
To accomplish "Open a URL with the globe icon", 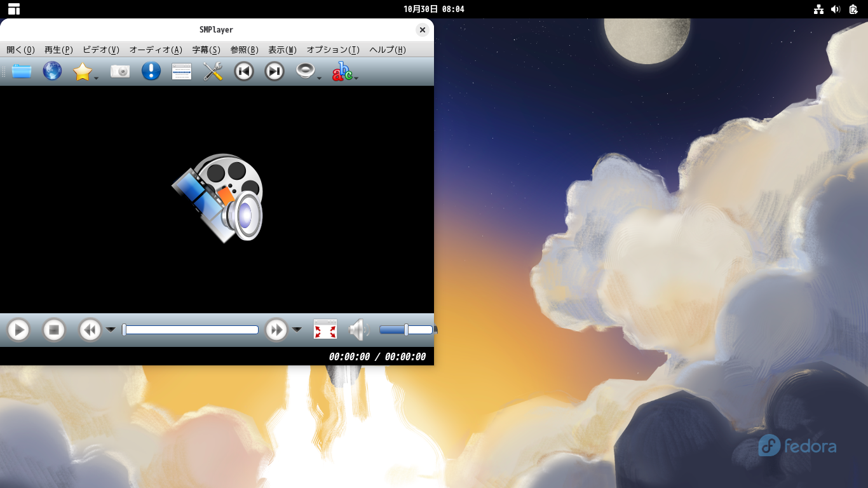I will click(52, 71).
